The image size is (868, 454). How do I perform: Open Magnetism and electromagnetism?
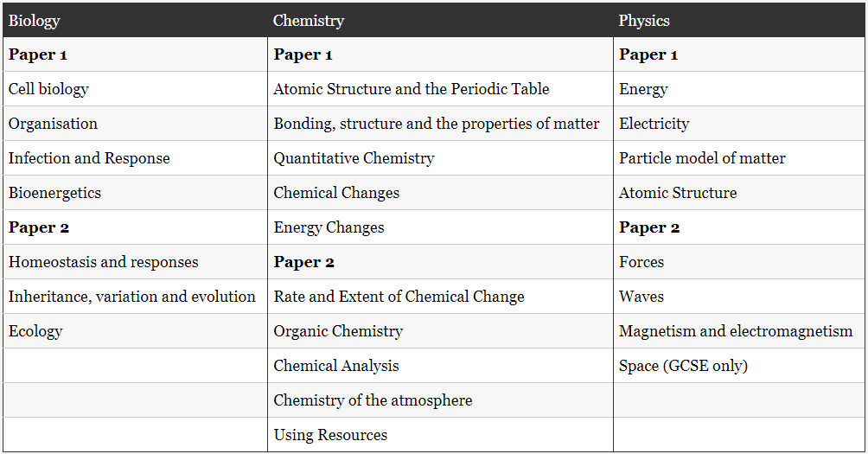point(736,331)
